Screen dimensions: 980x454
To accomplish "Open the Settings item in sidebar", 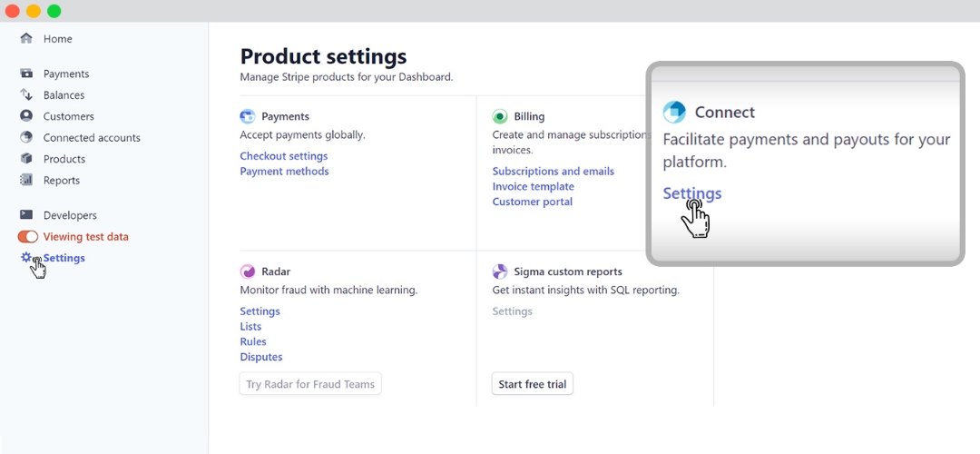I will tap(64, 258).
